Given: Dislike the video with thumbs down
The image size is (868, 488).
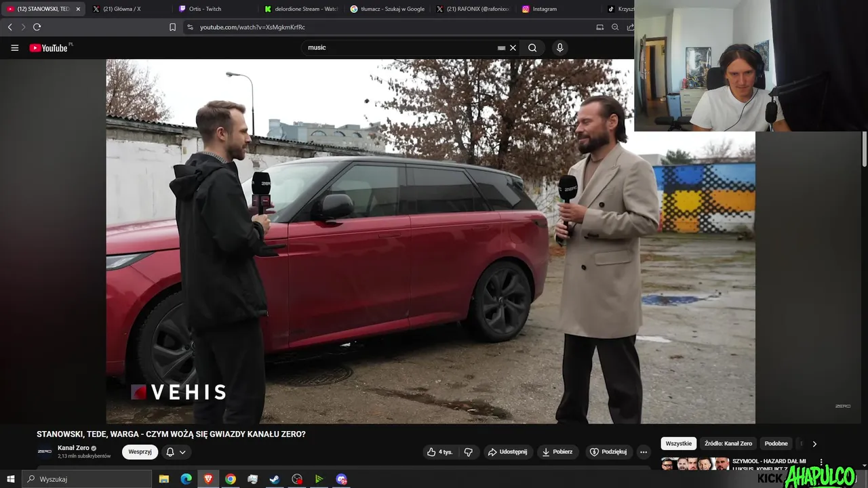Looking at the screenshot, I should point(468,452).
